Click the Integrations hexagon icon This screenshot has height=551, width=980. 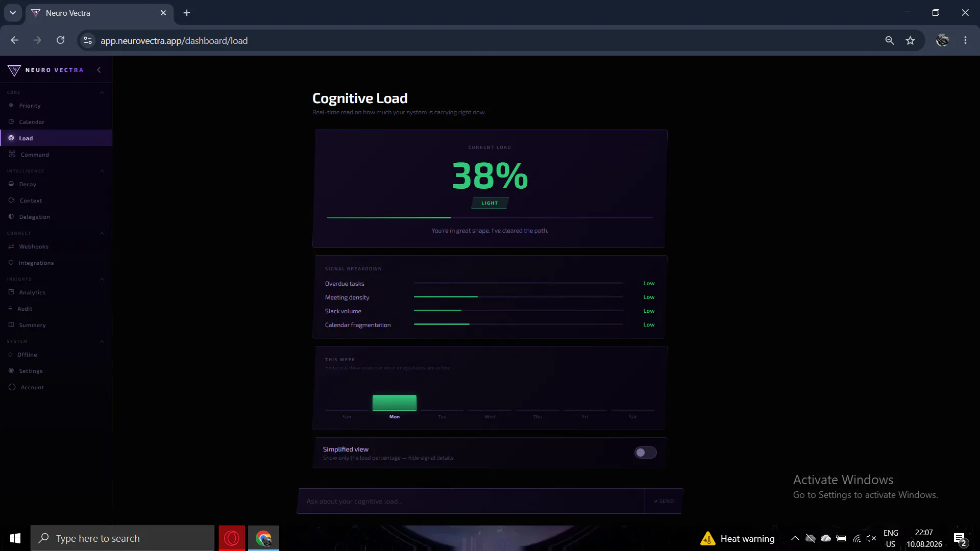[x=11, y=263]
